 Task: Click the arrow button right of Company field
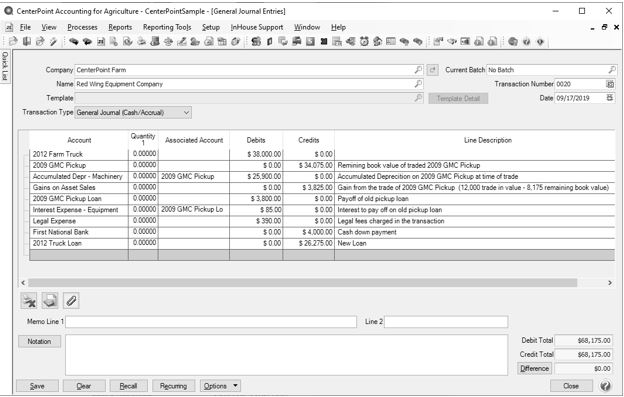pos(433,70)
